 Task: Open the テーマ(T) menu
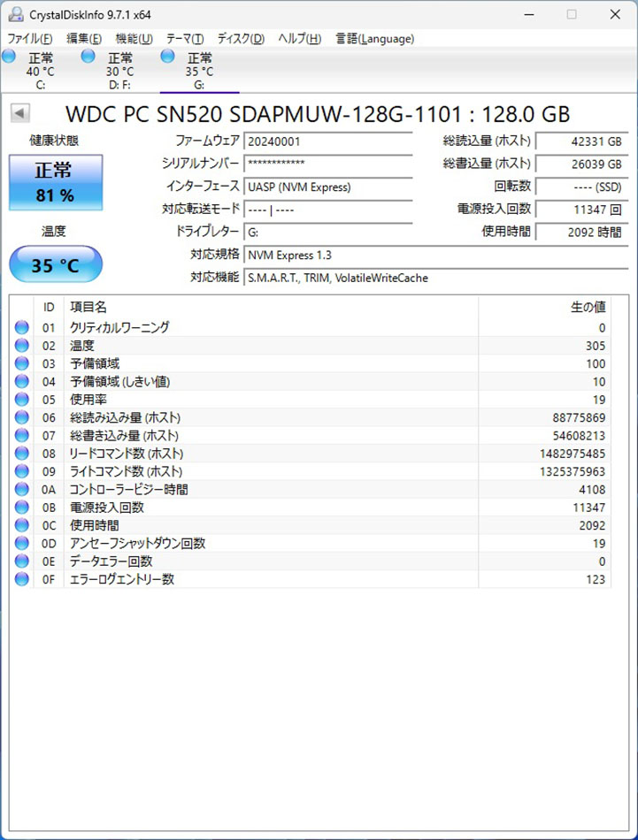click(185, 39)
